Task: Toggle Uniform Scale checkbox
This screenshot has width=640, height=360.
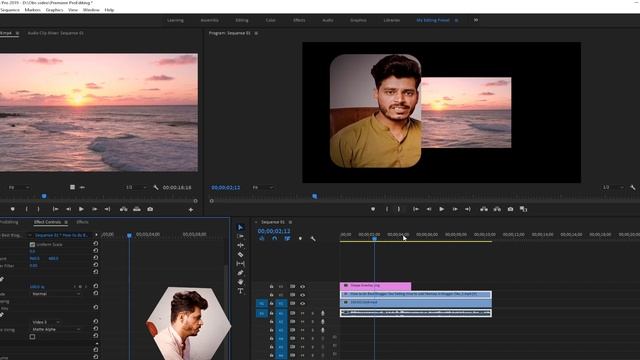Action: [32, 244]
